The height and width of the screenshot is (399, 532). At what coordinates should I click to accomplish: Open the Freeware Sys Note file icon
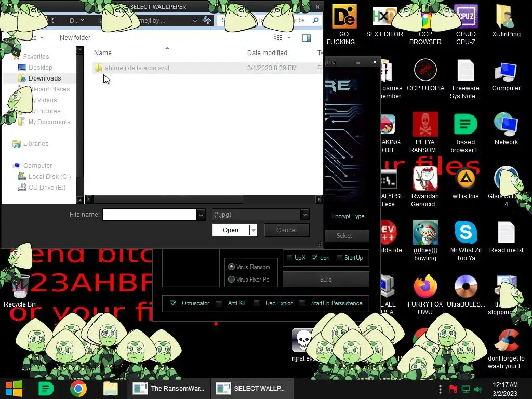(465, 79)
